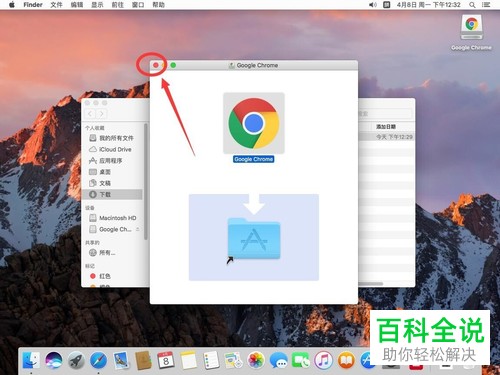
Task: Go back in the Finder window behind
Action: [x=90, y=114]
